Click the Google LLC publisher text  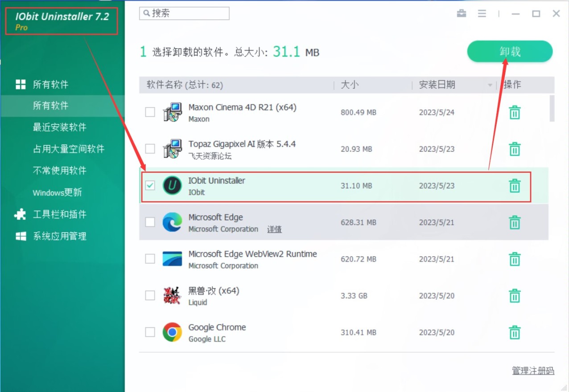pyautogui.click(x=207, y=339)
